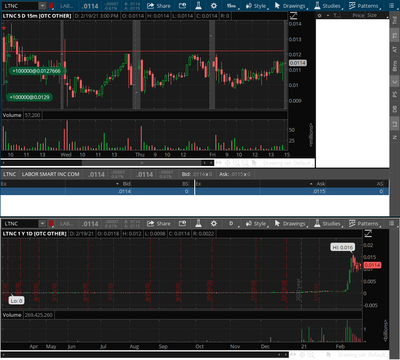Click the red clipboard icon beside the LTNC symbol box on the 15m chart
The height and width of the screenshot is (360, 400).
pyautogui.click(x=51, y=6)
